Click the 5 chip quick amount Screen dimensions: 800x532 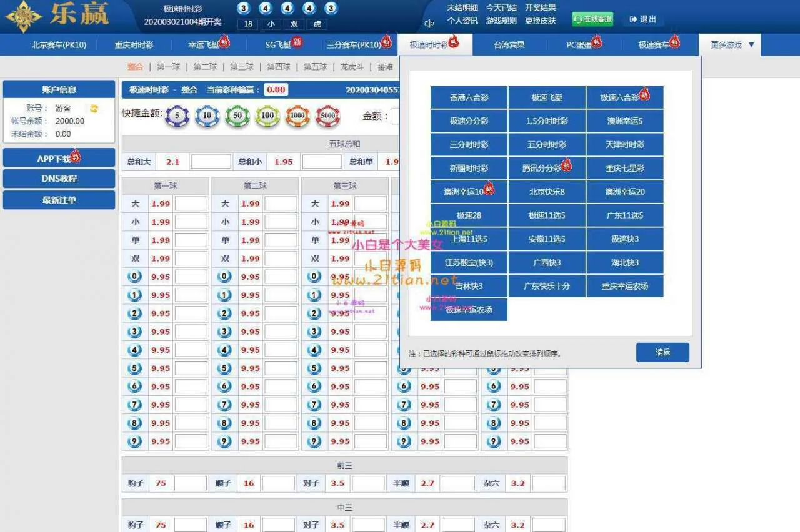[177, 116]
